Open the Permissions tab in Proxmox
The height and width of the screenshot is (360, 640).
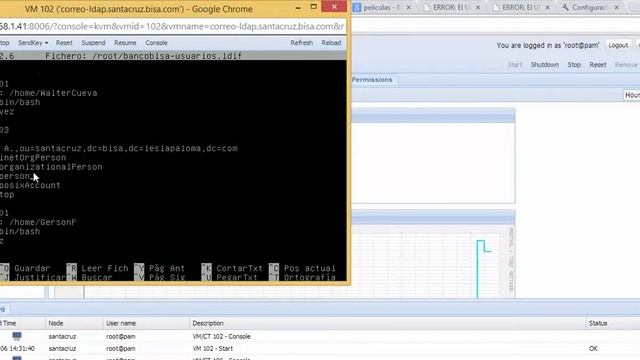[372, 80]
